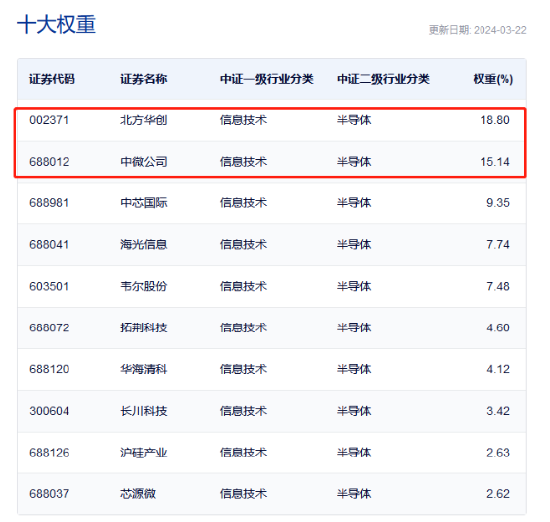This screenshot has height=522, width=550.
Task: Click the 权重(%) column header
Action: pyautogui.click(x=493, y=79)
